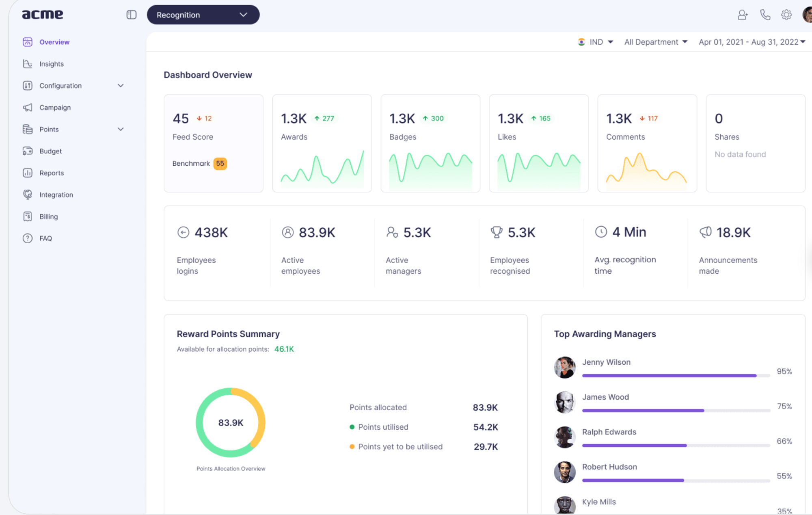This screenshot has width=812, height=515.
Task: Click the Likes trend chart
Action: [x=539, y=171]
